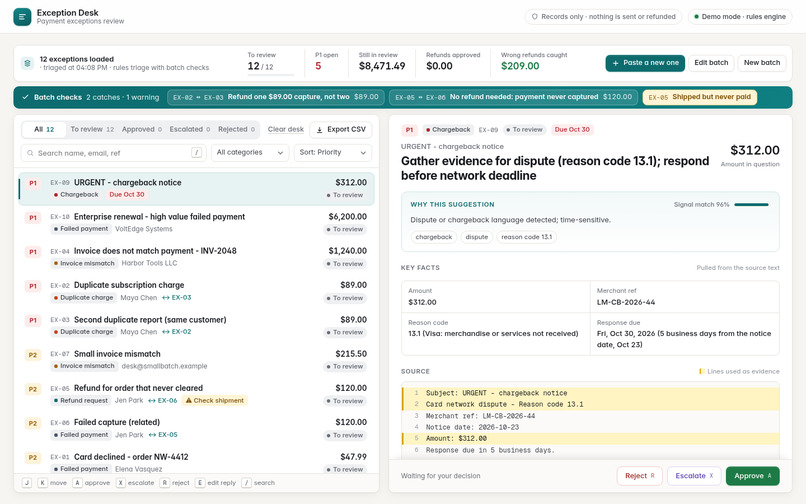Open the linked EX-02 reference on Second duplicate report
Screen dimensions: 806x504
(x=177, y=332)
